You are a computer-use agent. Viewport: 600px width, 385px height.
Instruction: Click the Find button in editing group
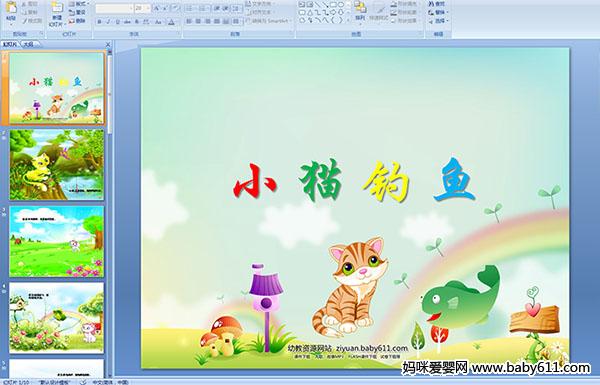click(x=437, y=4)
